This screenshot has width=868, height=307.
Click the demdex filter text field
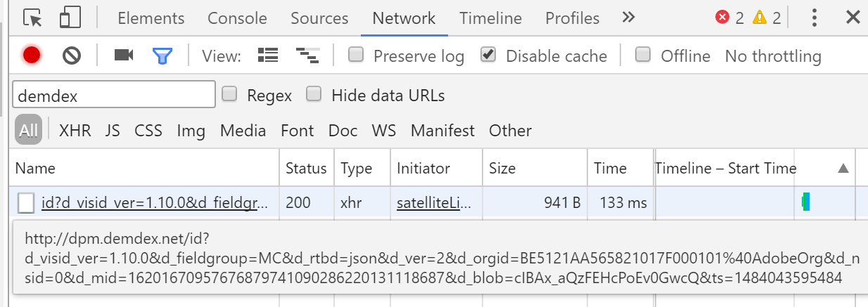click(x=114, y=95)
